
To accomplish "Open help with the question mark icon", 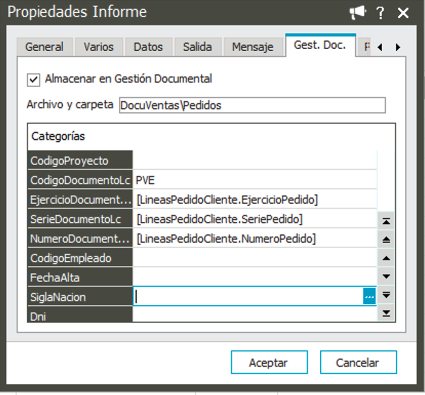I will click(380, 13).
